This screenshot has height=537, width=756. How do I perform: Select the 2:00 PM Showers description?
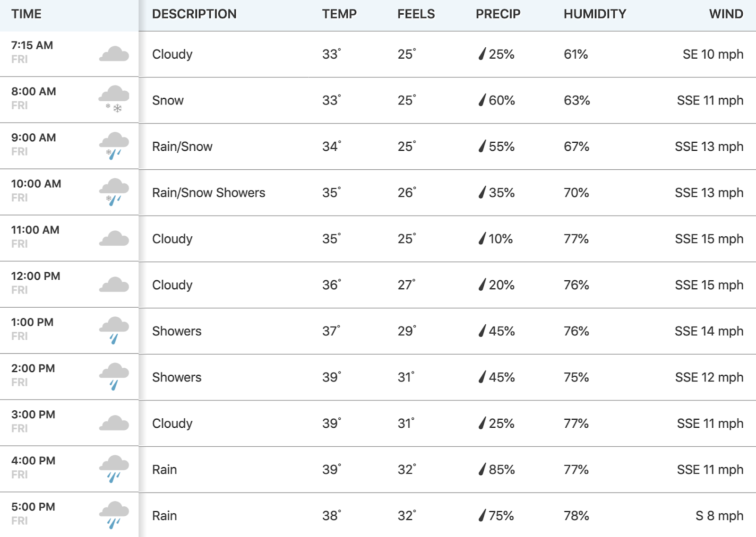point(177,377)
